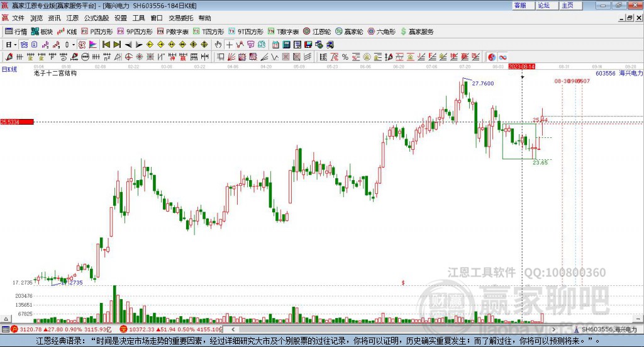Open the 窗口 menu

point(157,18)
